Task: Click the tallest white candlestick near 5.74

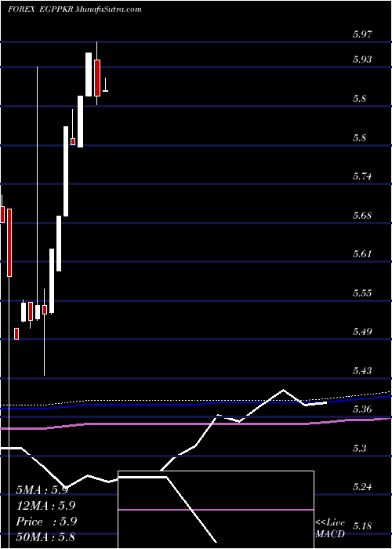Action: click(x=66, y=171)
